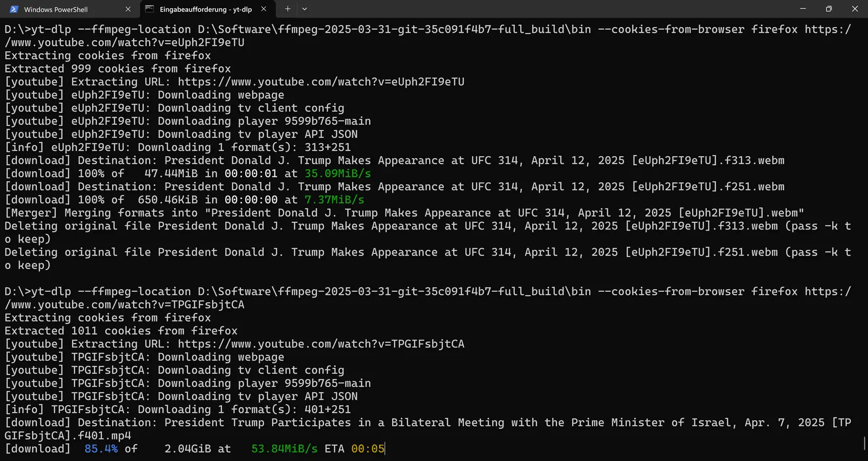Restore down the terminal window
The height and width of the screenshot is (461, 868).
(x=828, y=9)
